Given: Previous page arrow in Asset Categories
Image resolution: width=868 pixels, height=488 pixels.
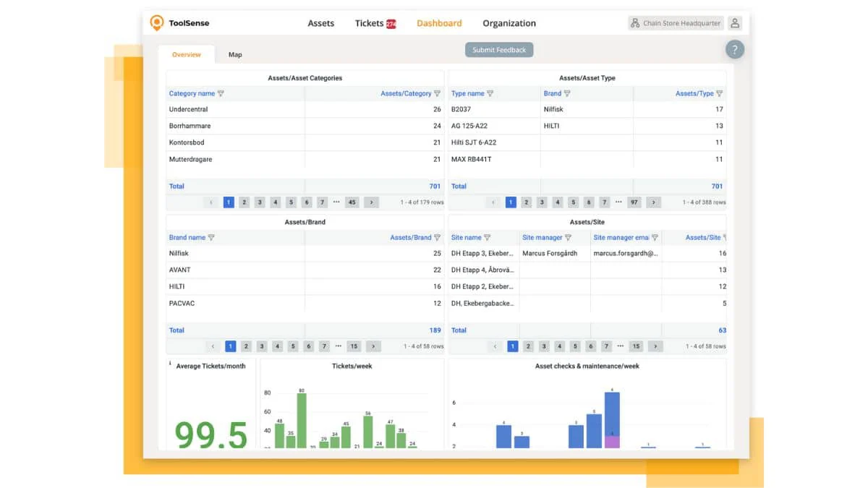Looking at the screenshot, I should [x=211, y=202].
